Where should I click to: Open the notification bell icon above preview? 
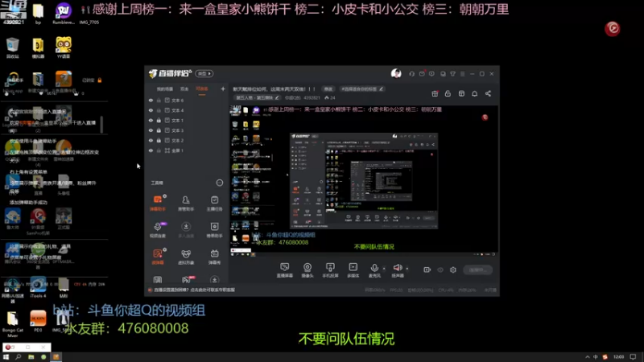pos(474,93)
